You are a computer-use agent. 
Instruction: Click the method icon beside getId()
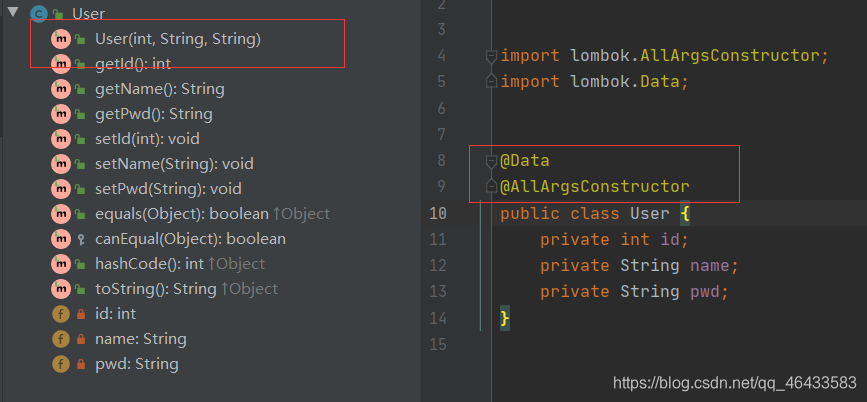(61, 64)
